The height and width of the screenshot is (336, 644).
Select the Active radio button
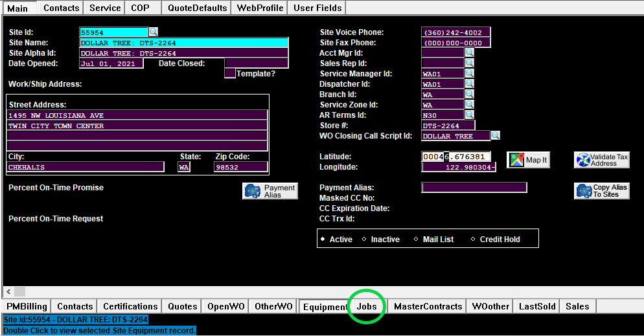pos(323,239)
